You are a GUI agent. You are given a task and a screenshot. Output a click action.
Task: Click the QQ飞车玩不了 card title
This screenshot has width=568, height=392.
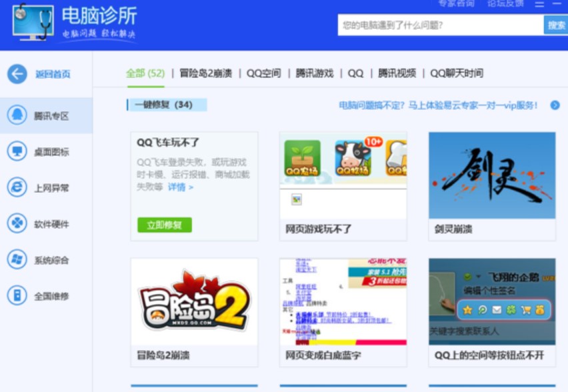pos(168,143)
